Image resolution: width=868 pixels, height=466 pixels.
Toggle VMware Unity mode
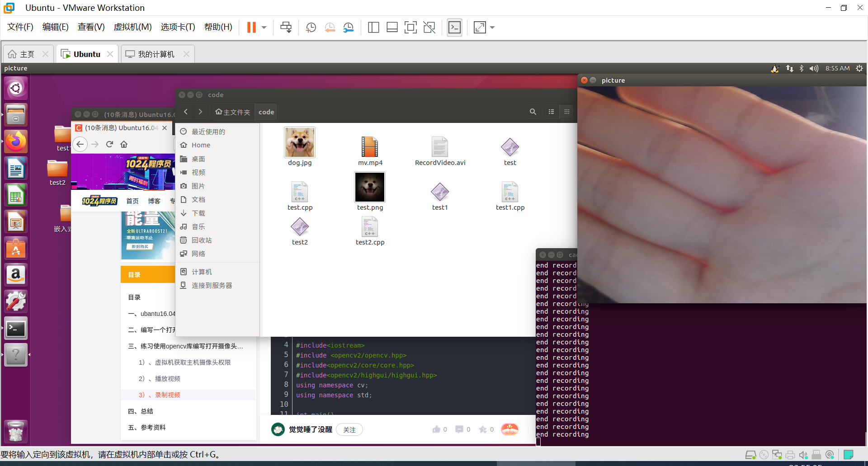coord(429,28)
